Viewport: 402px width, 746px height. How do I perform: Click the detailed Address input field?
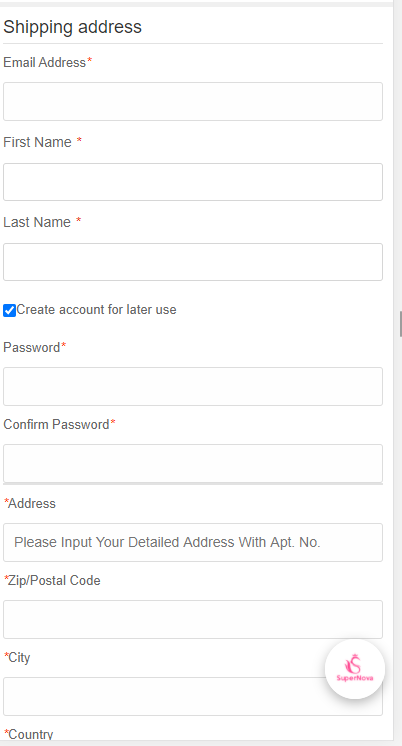click(193, 542)
